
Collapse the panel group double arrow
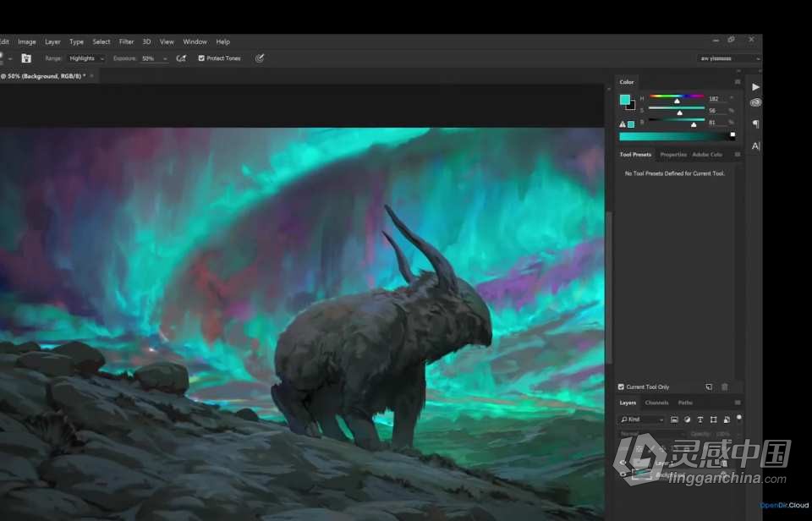pos(739,72)
